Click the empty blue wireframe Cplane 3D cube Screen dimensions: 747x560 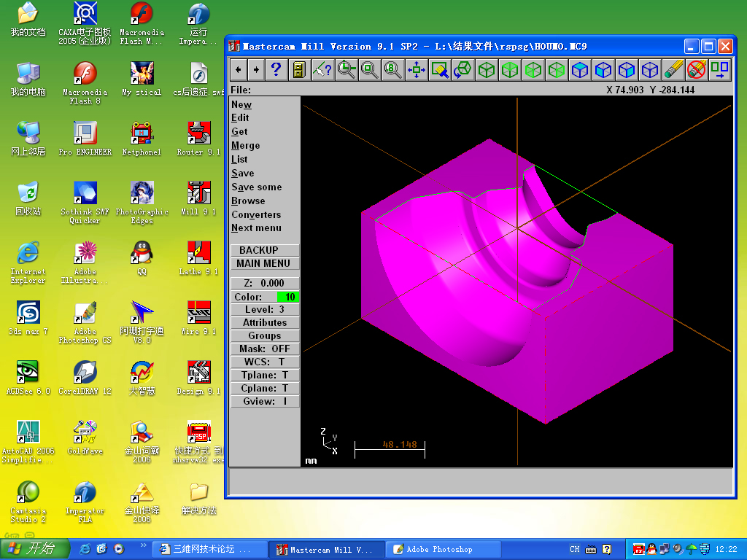pyautogui.click(x=650, y=70)
